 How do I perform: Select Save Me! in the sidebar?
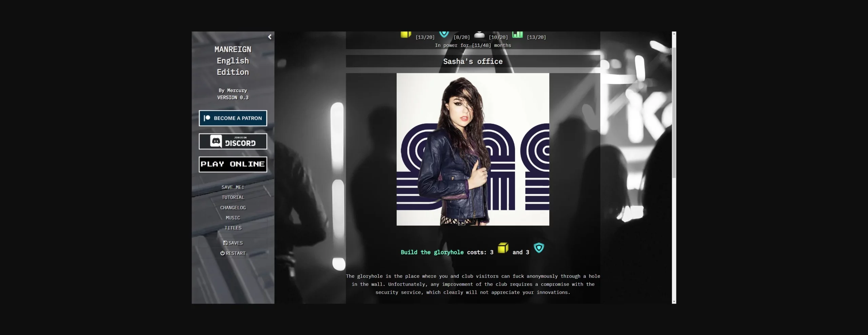(x=233, y=187)
